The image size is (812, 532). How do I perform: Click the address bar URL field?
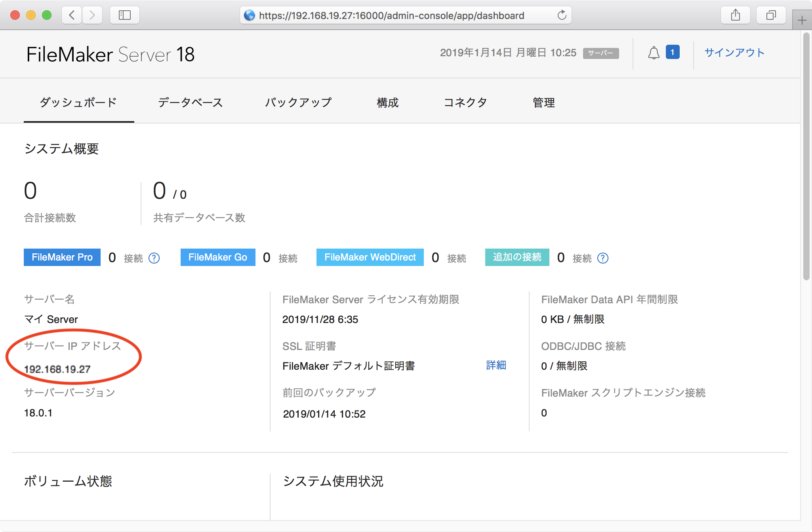(405, 15)
